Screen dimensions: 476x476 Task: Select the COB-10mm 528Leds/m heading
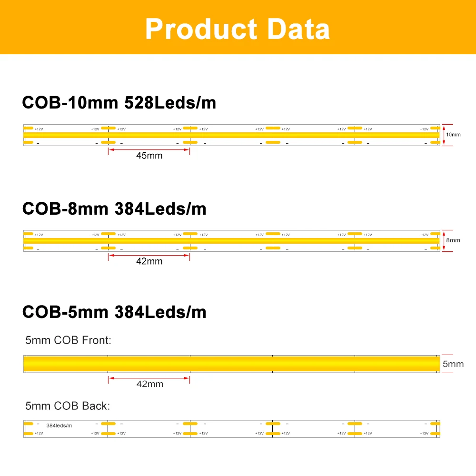pyautogui.click(x=119, y=103)
